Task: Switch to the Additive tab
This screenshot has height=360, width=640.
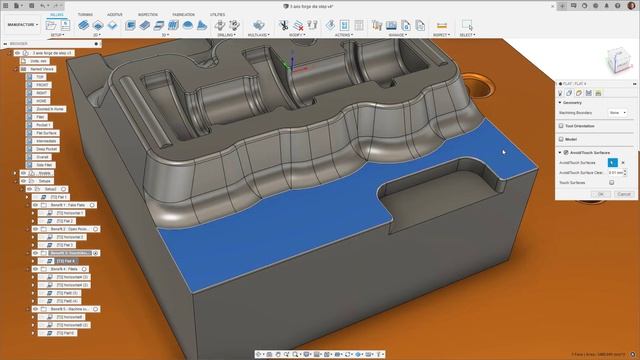Action: (x=115, y=15)
